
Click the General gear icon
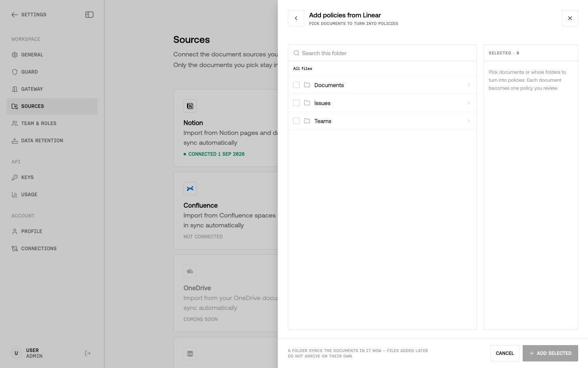tap(15, 55)
